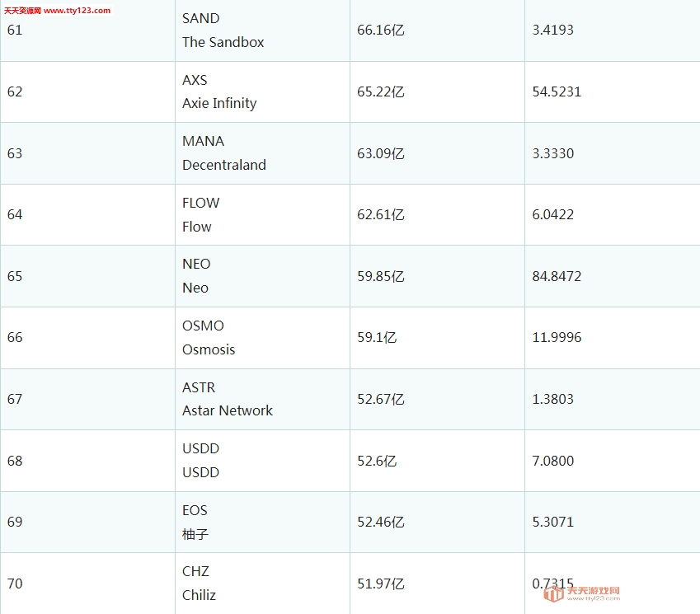Select the market cap 65.22亿
Screen dimensions: 700x614
(381, 91)
